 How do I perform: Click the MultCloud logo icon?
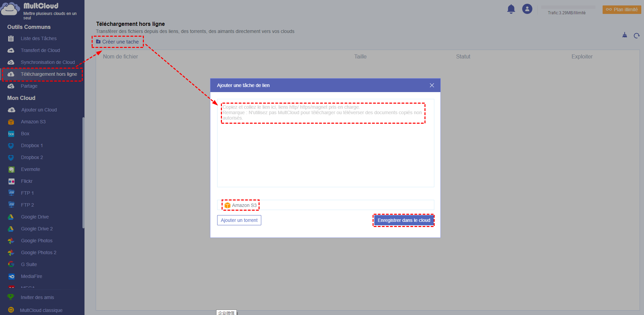coord(10,9)
